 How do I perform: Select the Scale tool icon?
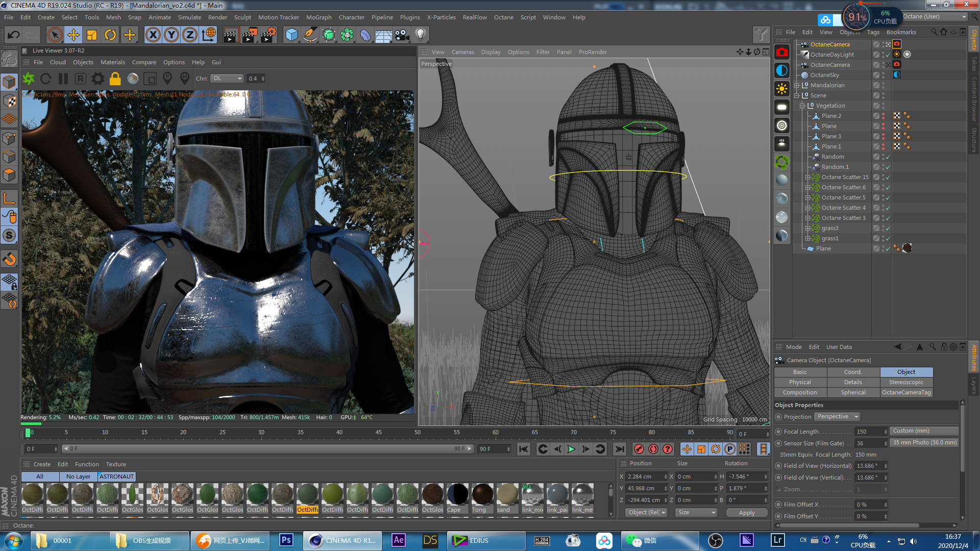coord(92,35)
